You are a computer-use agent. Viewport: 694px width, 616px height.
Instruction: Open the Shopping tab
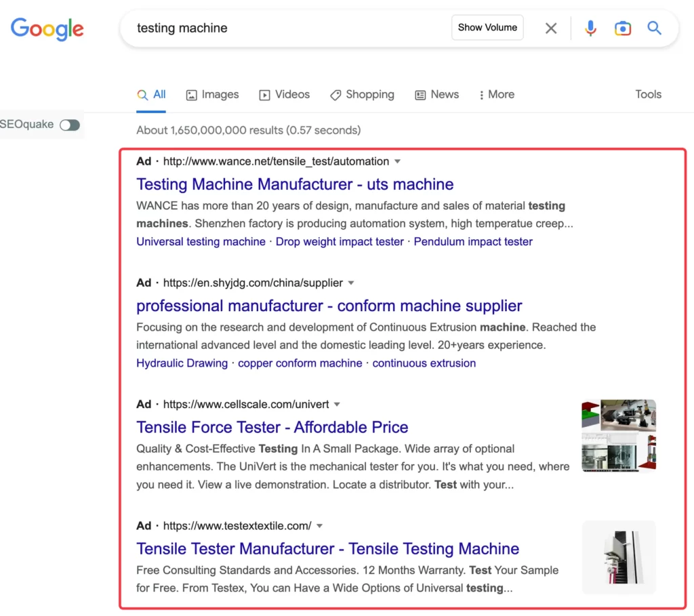tap(362, 95)
